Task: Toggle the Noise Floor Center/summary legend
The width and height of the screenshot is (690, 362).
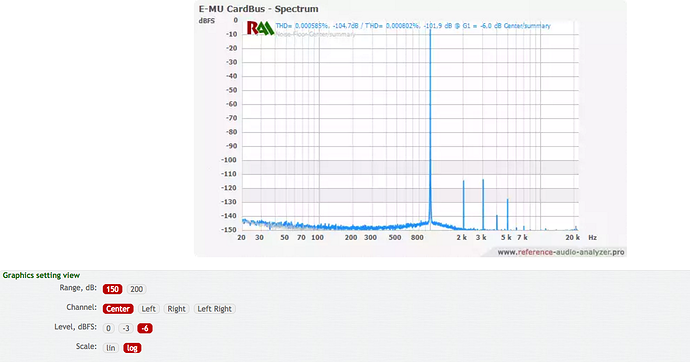Action: 315,34
